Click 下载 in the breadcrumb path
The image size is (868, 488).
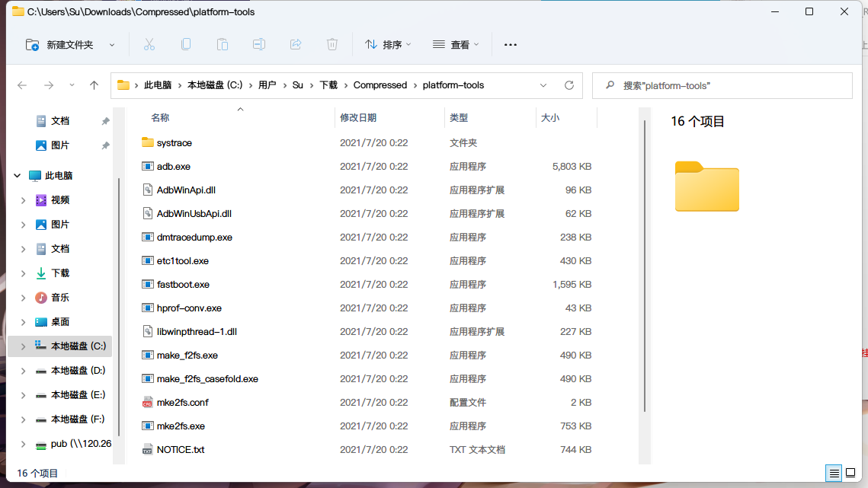click(x=328, y=85)
